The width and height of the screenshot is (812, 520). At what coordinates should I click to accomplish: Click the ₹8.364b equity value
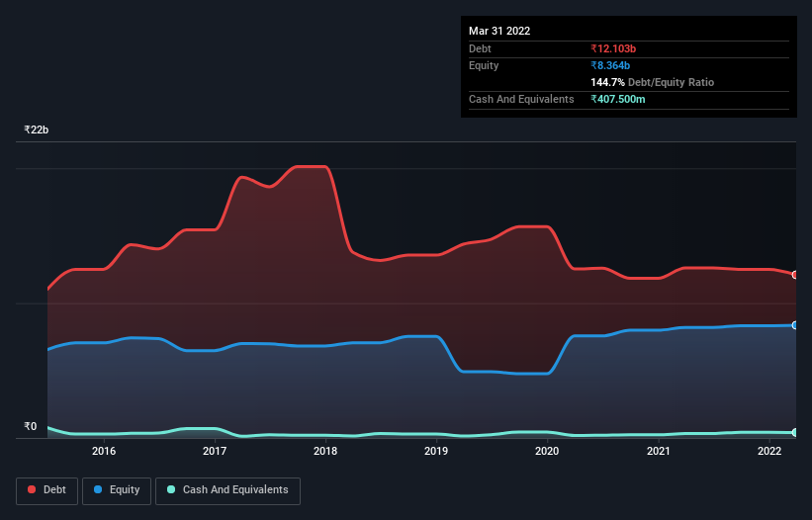[x=610, y=65]
